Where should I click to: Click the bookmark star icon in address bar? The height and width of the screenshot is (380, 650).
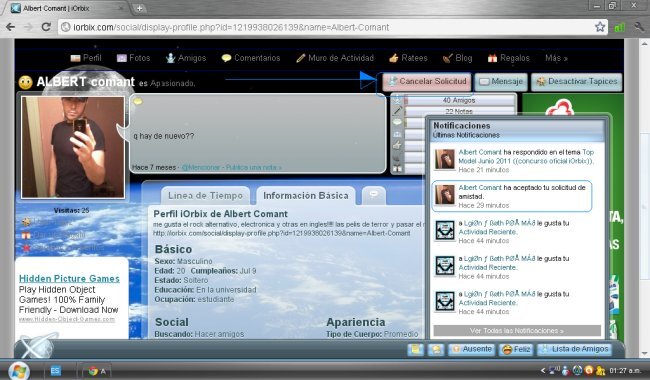(599, 27)
